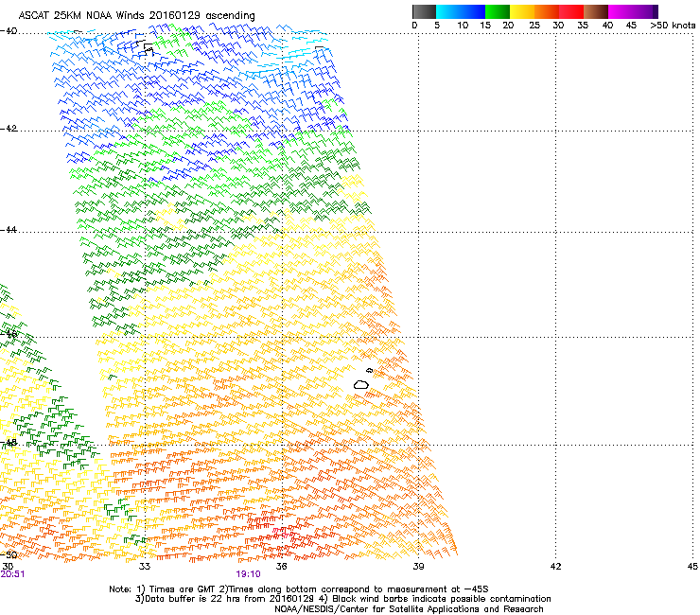Select the -40 latitude axis label
The image size is (700, 615).
coord(9,31)
